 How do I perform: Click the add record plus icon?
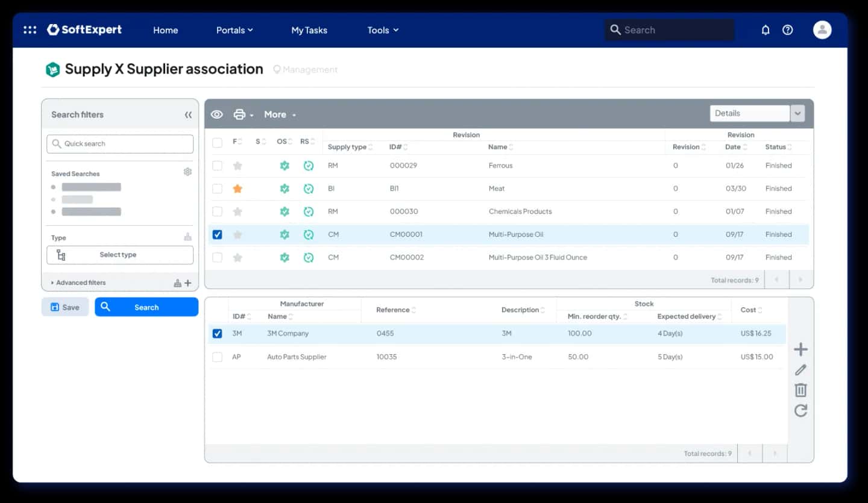[800, 349]
